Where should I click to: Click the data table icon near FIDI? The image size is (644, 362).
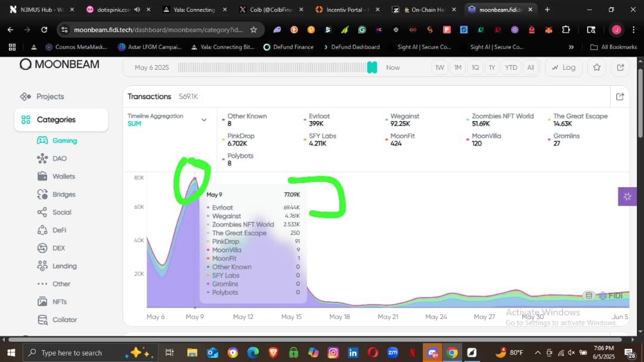coord(589,295)
